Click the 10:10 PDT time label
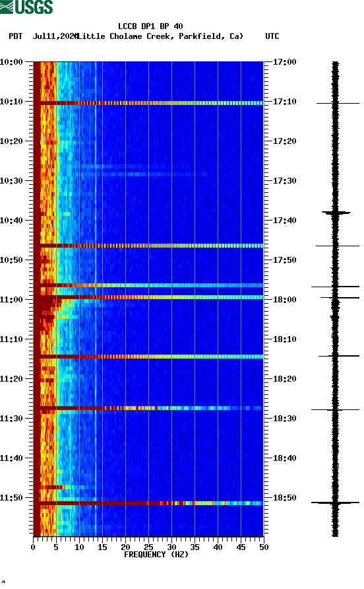Image resolution: width=364 pixels, height=589 pixels. click(11, 102)
